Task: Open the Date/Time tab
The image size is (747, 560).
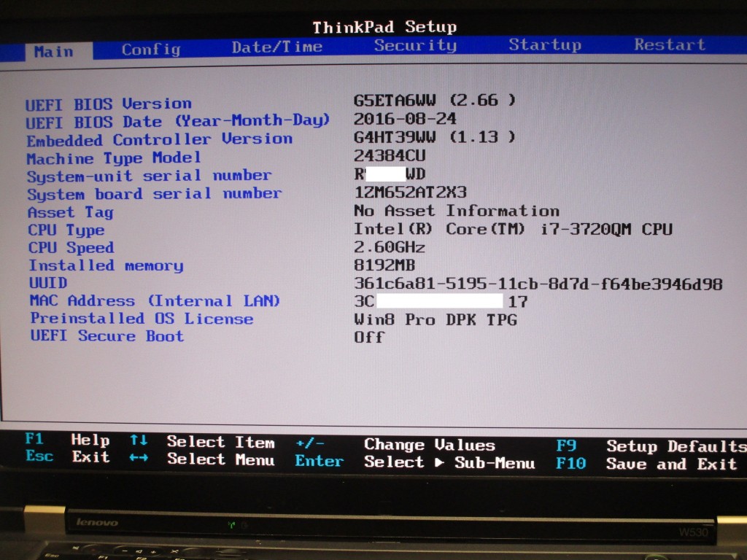Action: [x=276, y=47]
